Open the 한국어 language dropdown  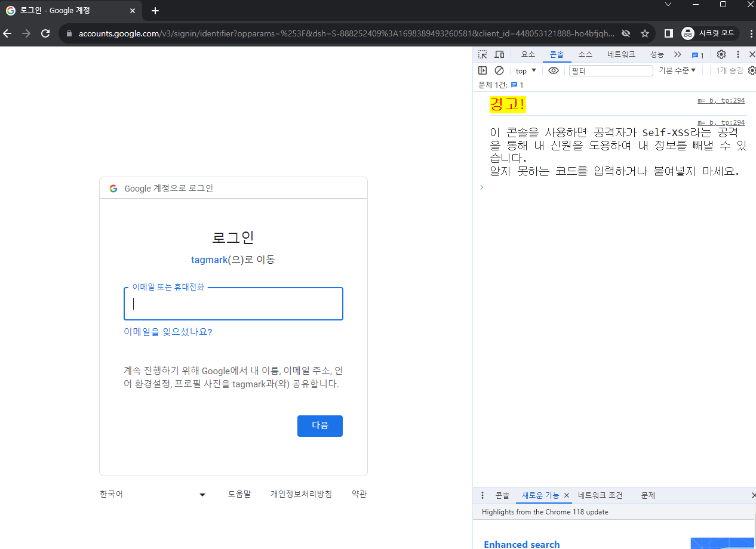[153, 494]
